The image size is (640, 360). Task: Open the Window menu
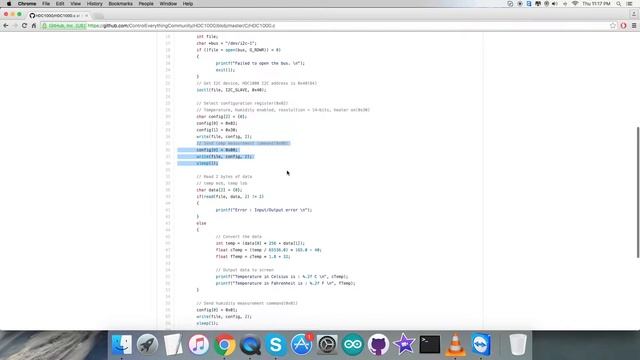pyautogui.click(x=168, y=4)
